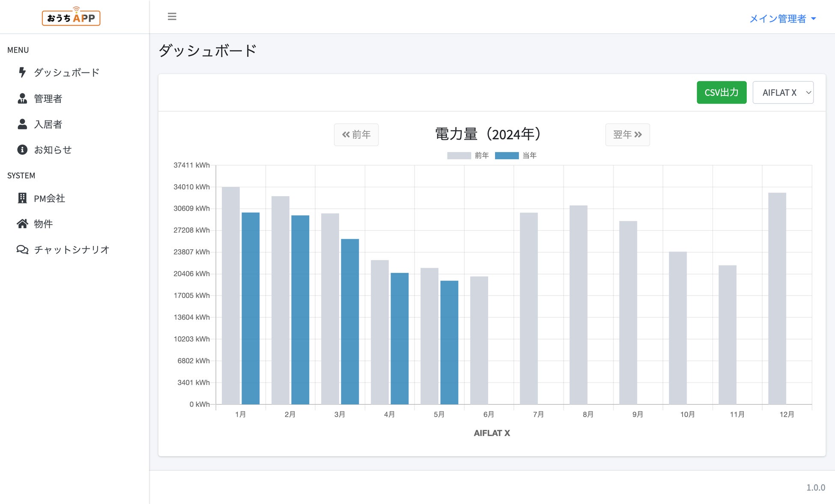Screen dimensions: 835x504
Task: Expand the メイン管理者 user menu
Action: click(x=782, y=19)
